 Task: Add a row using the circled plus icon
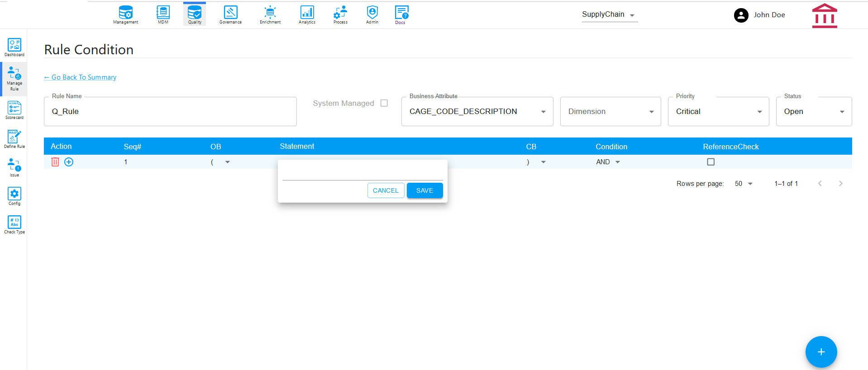(69, 162)
